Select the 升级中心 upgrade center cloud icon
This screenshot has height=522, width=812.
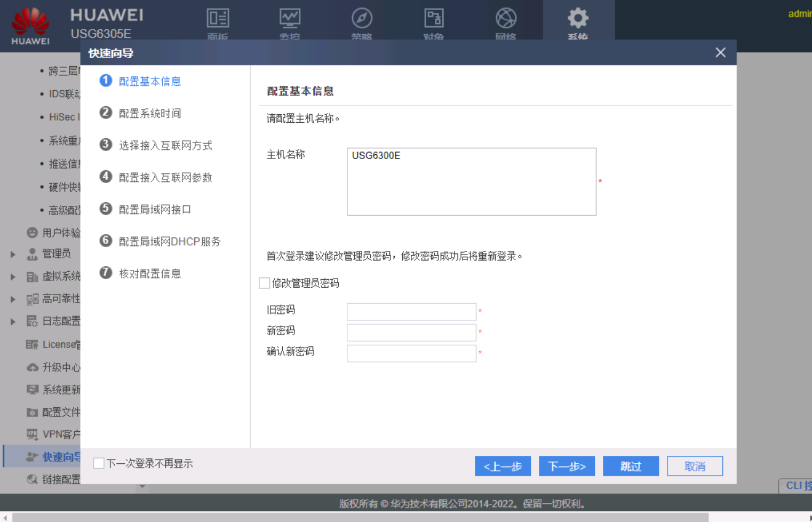click(x=31, y=367)
